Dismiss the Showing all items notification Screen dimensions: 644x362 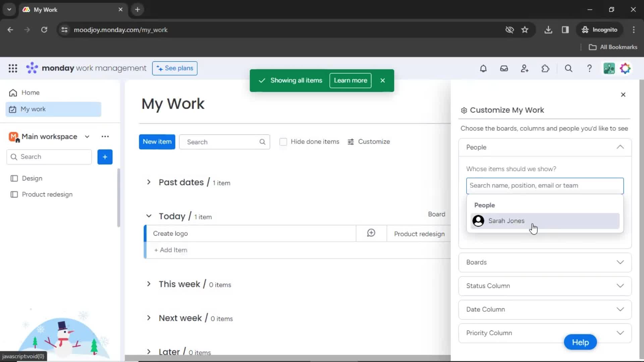(383, 80)
